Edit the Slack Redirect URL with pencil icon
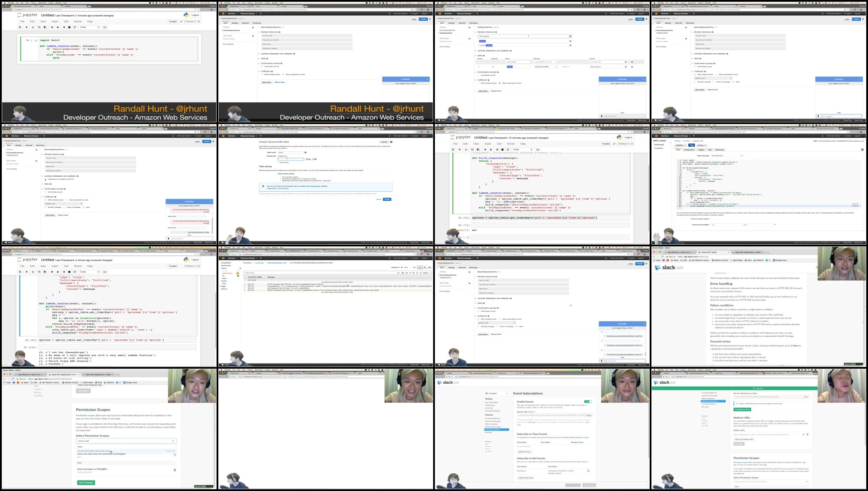 coord(803,434)
